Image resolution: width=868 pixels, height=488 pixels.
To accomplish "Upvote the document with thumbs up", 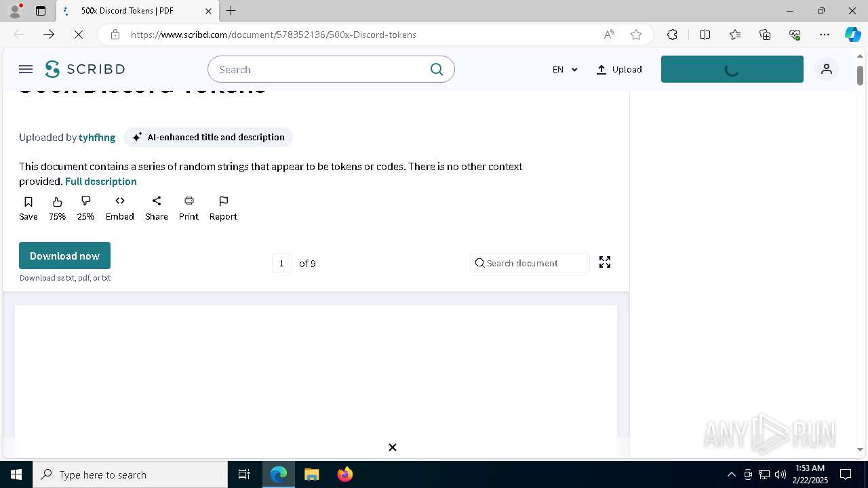I will coord(58,208).
